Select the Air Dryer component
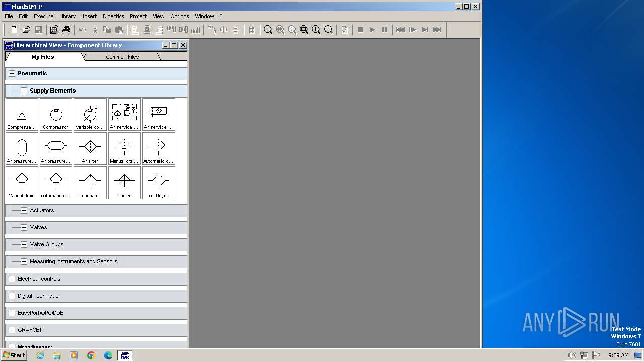 pyautogui.click(x=158, y=183)
